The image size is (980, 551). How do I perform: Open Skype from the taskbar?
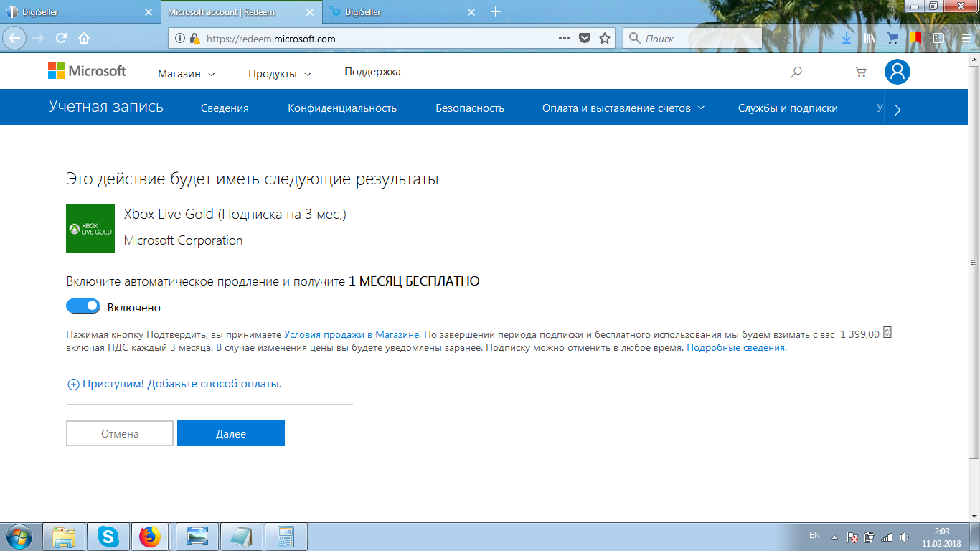pos(108,537)
